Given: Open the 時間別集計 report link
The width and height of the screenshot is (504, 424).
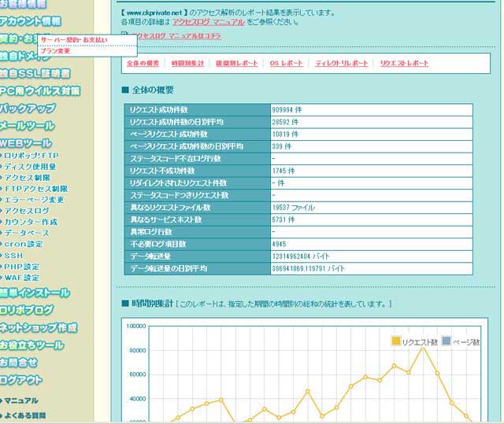Looking at the screenshot, I should click(188, 63).
